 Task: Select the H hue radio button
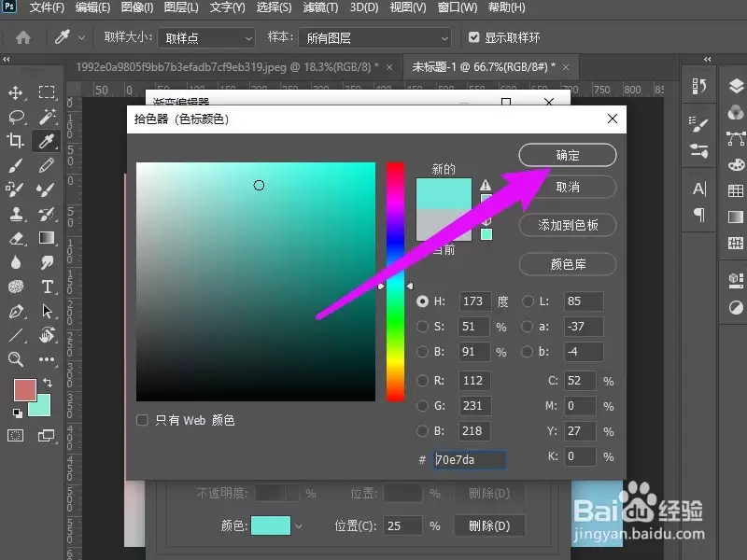(422, 301)
